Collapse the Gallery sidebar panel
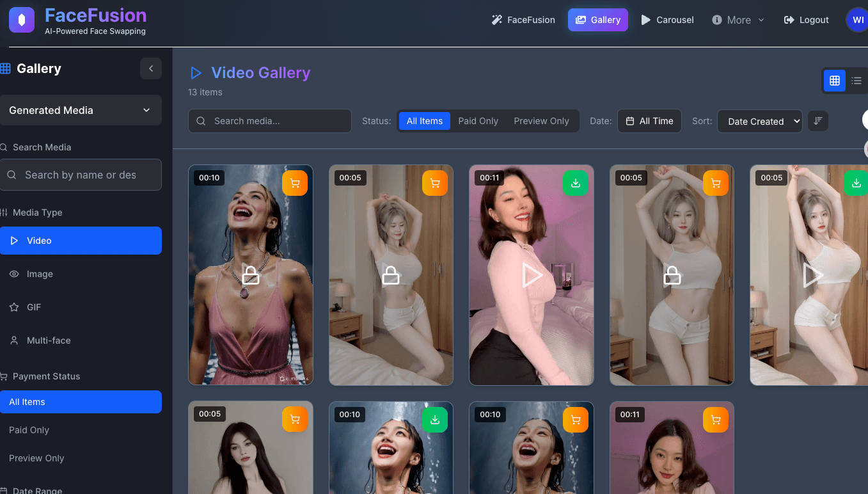This screenshot has height=494, width=868. 151,68
